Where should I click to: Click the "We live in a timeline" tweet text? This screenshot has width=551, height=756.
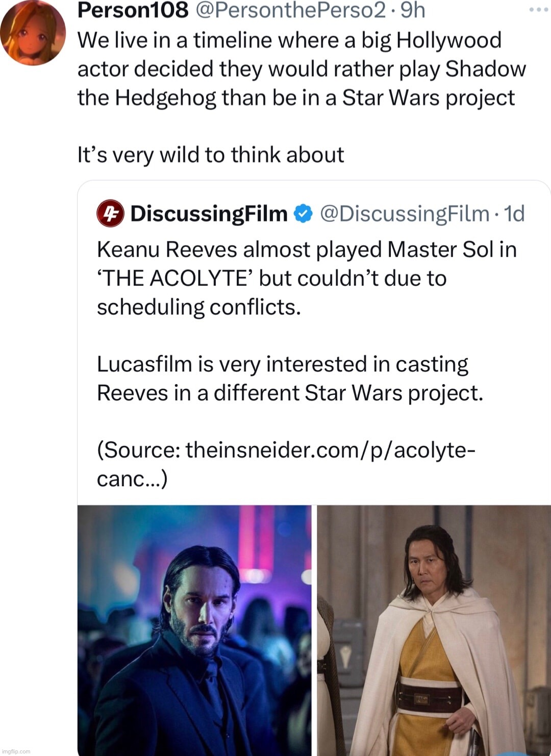click(x=289, y=41)
